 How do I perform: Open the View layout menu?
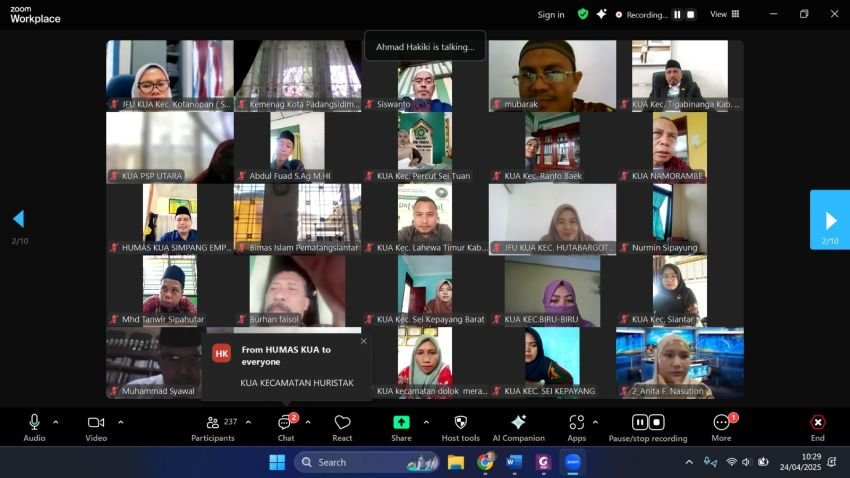725,14
